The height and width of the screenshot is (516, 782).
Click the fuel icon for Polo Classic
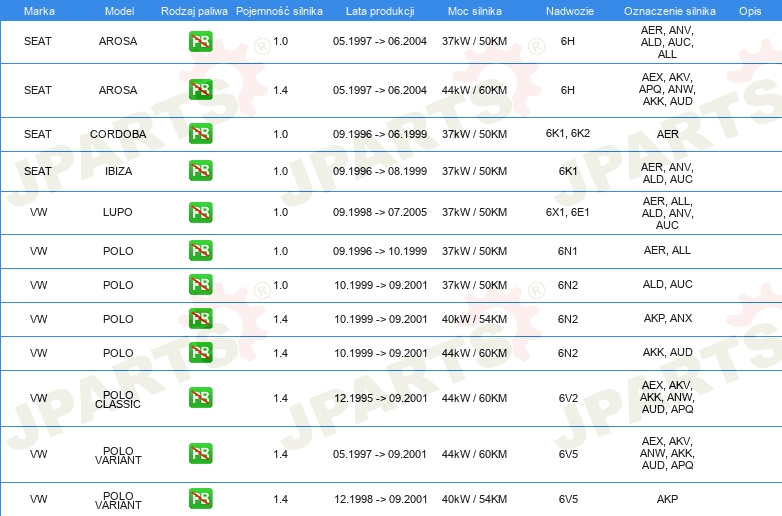tap(200, 398)
